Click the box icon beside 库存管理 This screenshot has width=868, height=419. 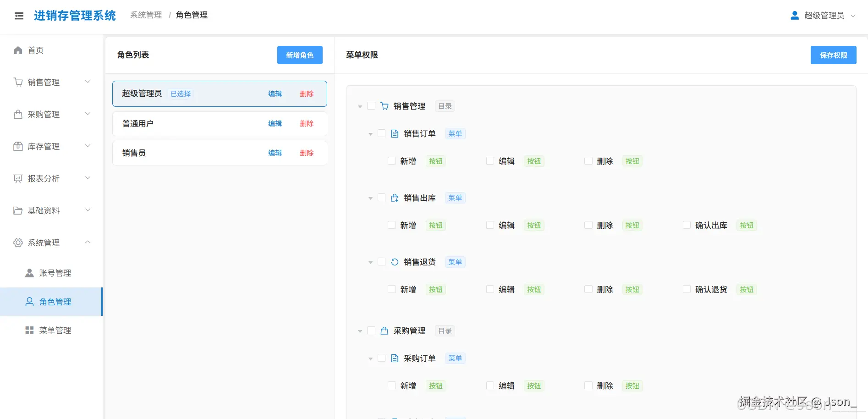18,146
